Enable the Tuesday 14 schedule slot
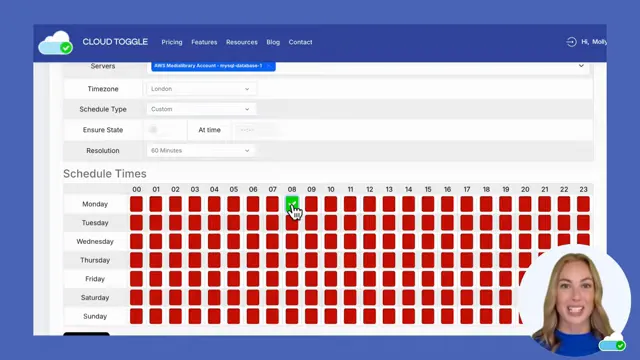Viewport: 640px width, 360px height. tap(408, 222)
